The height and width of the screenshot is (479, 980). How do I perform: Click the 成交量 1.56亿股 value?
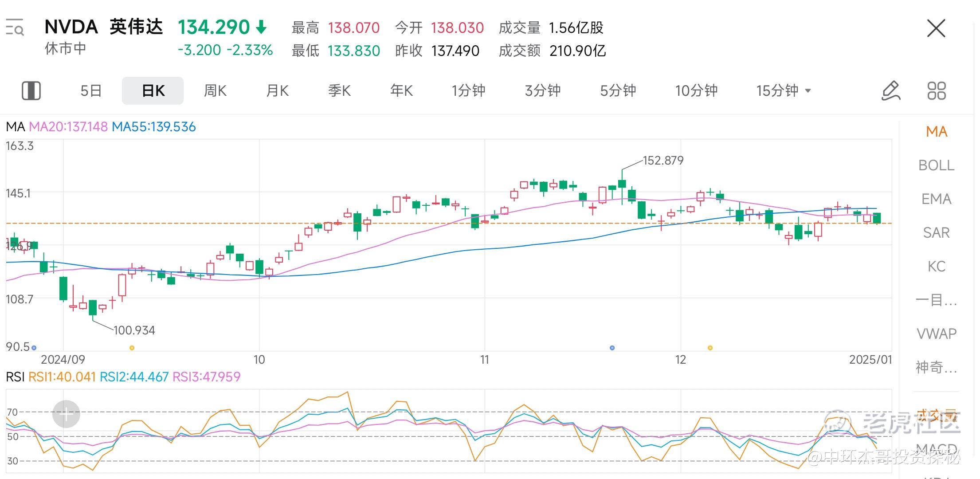coord(576,28)
